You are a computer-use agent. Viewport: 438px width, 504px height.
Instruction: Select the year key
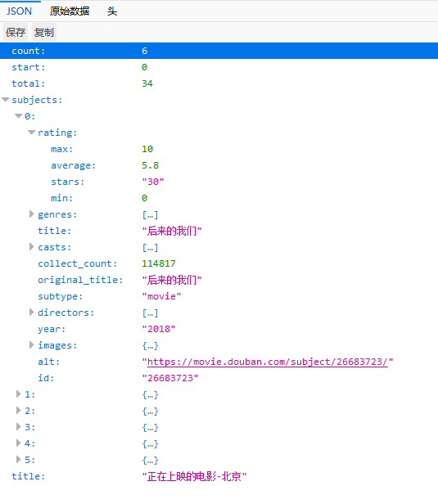tap(52, 329)
